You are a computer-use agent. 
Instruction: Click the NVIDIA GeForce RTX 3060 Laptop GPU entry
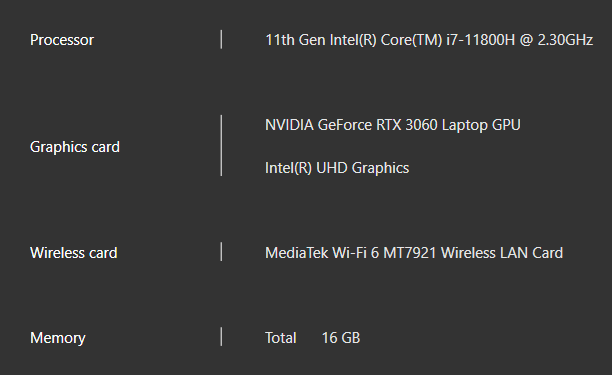(x=393, y=125)
